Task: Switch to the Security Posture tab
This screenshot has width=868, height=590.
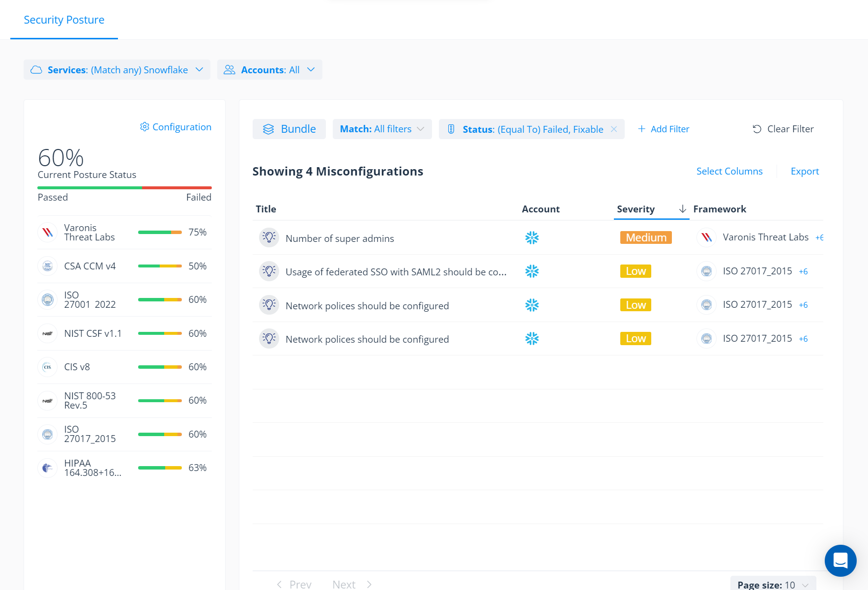Action: click(x=64, y=20)
